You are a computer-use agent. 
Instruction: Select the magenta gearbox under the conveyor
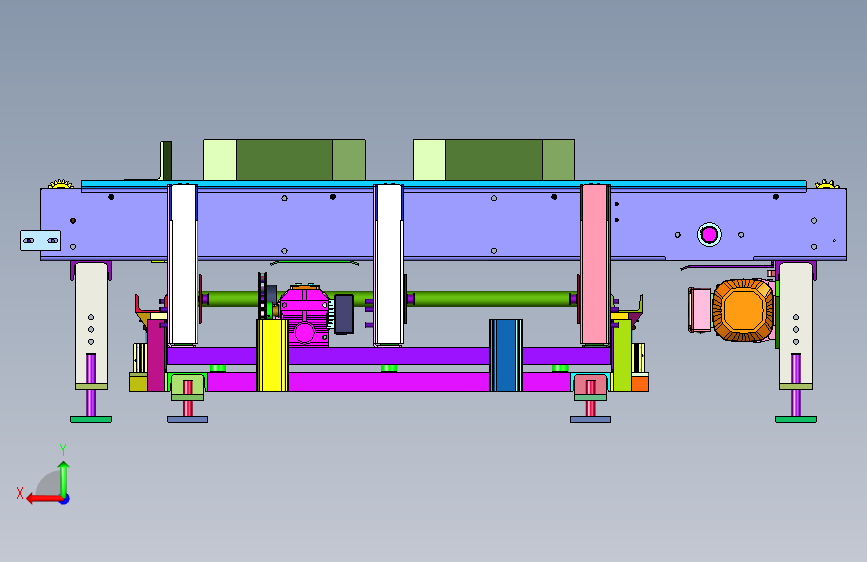tap(304, 316)
